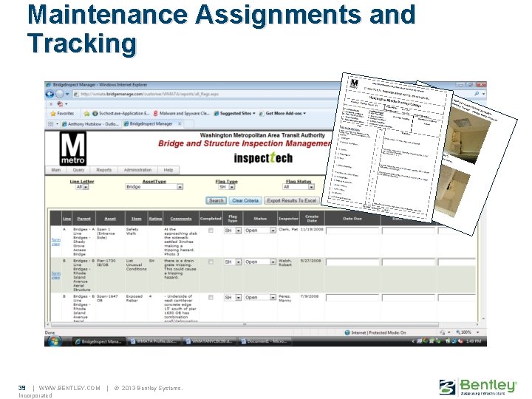Open the AssetType dropdown showing Bridge

(154, 187)
